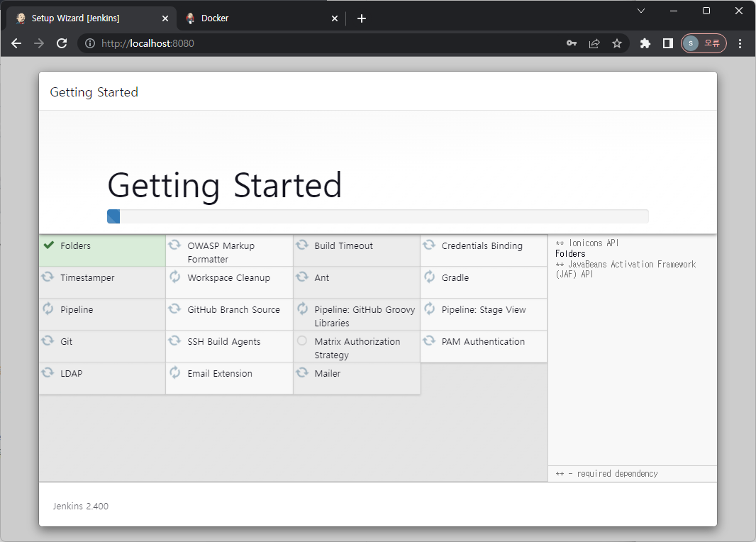
Task: Click the small Getting Started header title
Action: pos(94,92)
